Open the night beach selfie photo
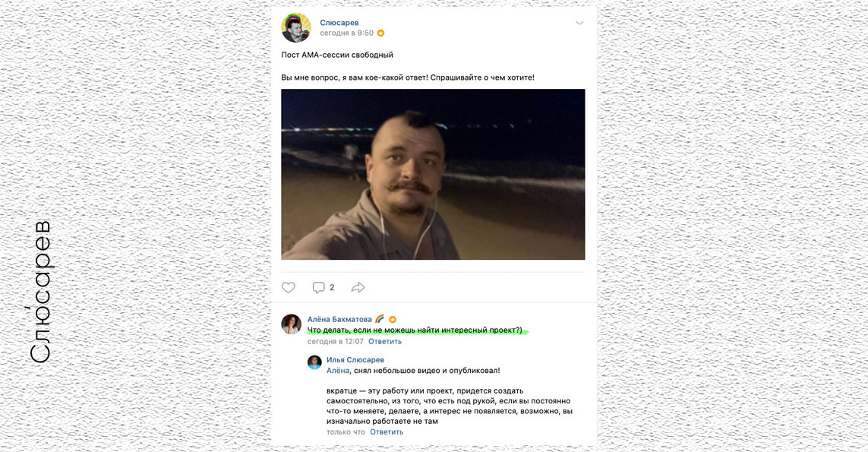Image resolution: width=868 pixels, height=452 pixels. [x=433, y=174]
